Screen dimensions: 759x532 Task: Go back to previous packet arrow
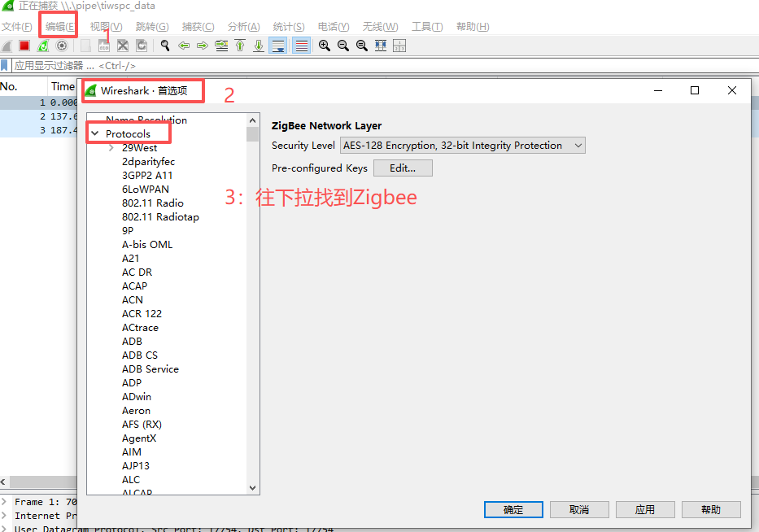(184, 46)
